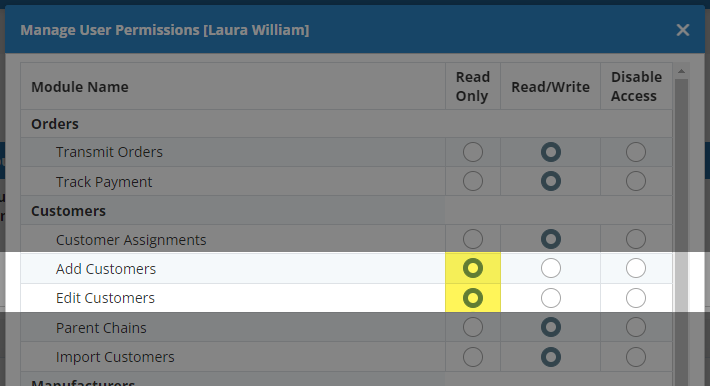Disable access for Import Customers
Viewport: 710px width, 386px height.
coord(636,357)
